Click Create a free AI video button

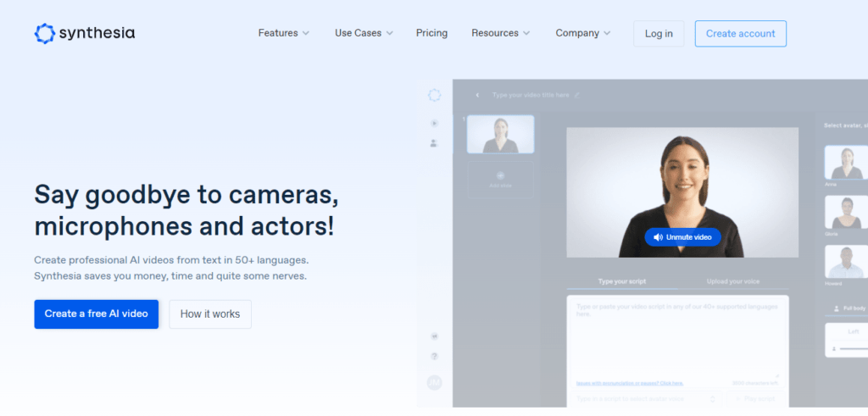(97, 314)
